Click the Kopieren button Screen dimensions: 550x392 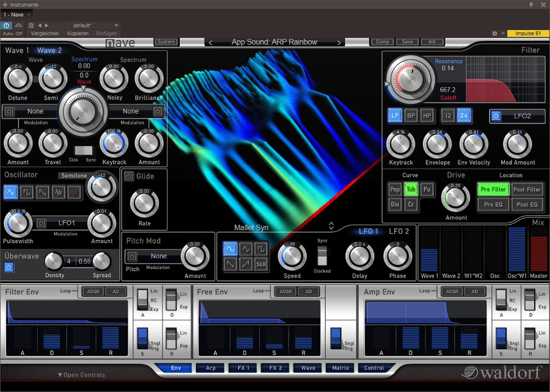[78, 34]
